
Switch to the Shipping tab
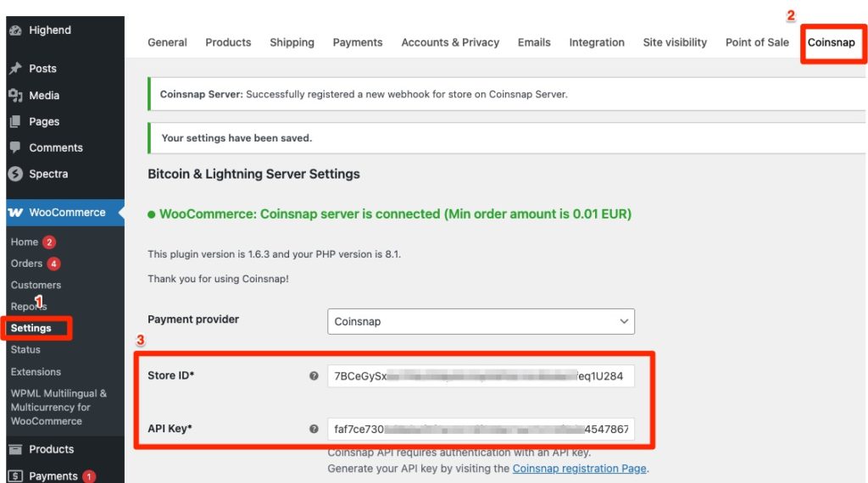(292, 42)
